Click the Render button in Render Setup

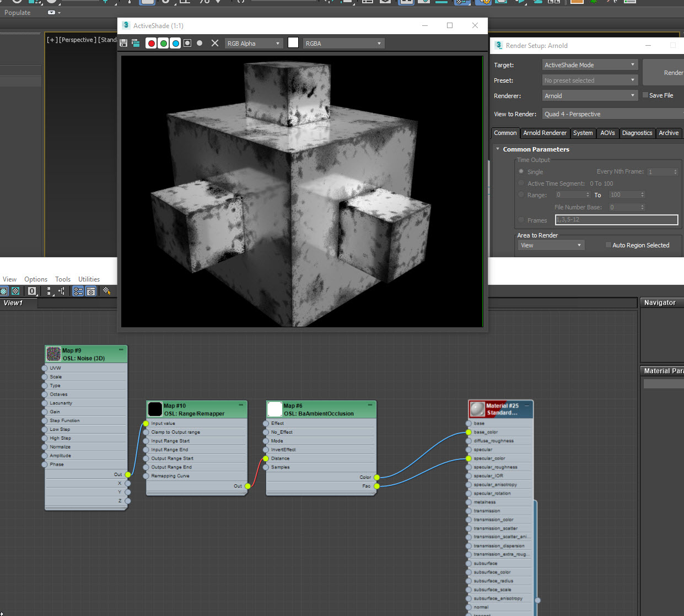point(675,72)
